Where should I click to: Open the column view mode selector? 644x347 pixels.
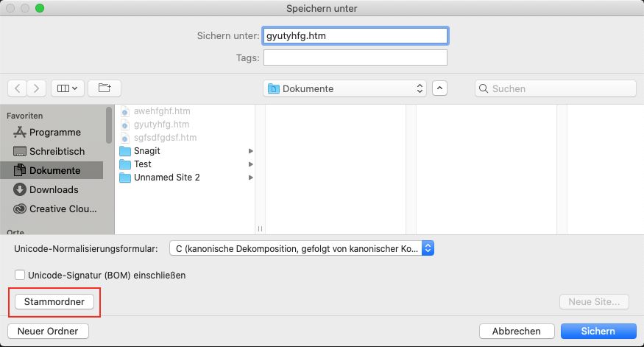click(68, 88)
